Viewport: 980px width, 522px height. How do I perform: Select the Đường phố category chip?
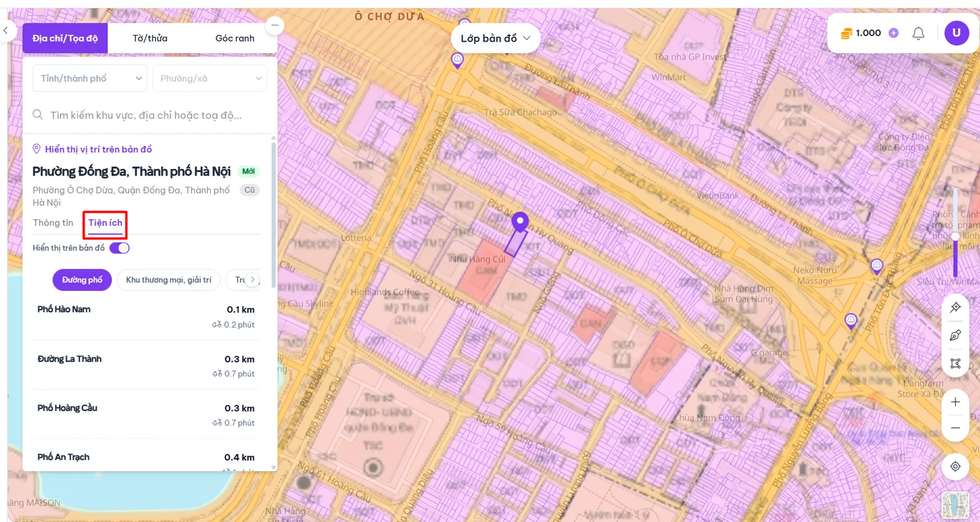point(82,280)
